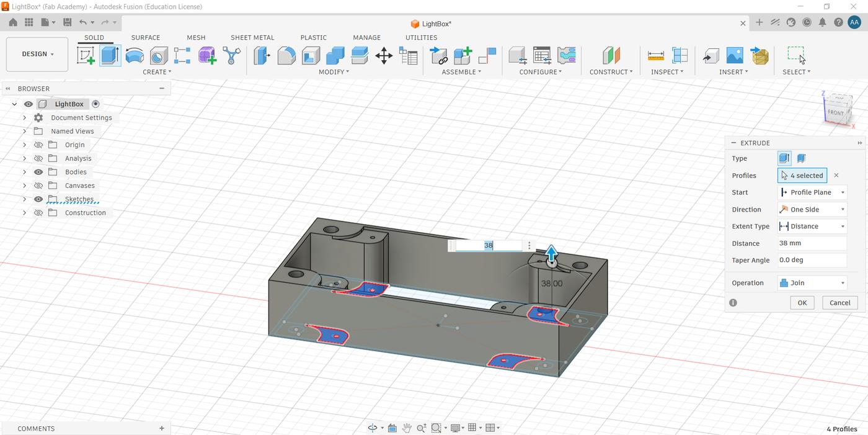Click the Distance 38 mm field
This screenshot has height=435, width=868.
click(812, 243)
